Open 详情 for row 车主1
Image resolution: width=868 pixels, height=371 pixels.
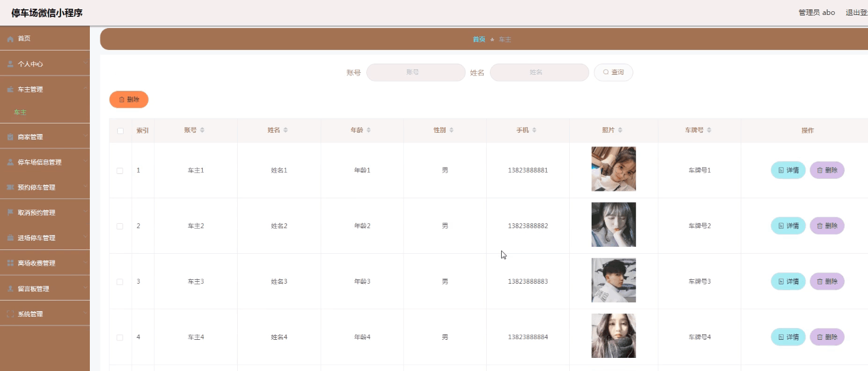point(788,170)
